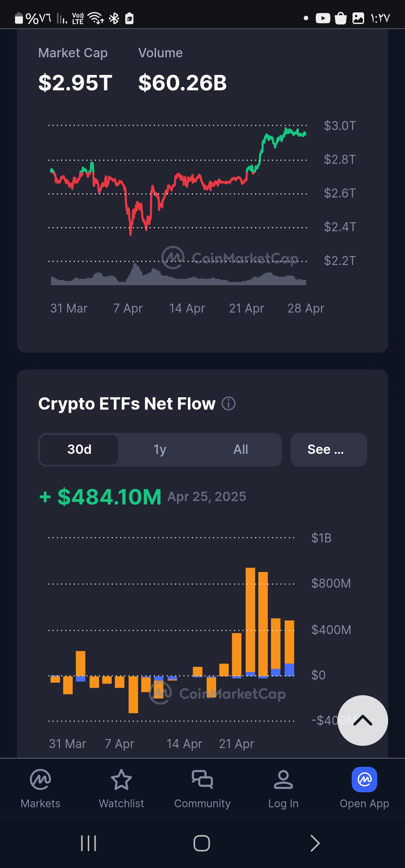The image size is (405, 868).
Task: Switch ETF chart to 1y range
Action: point(160,449)
